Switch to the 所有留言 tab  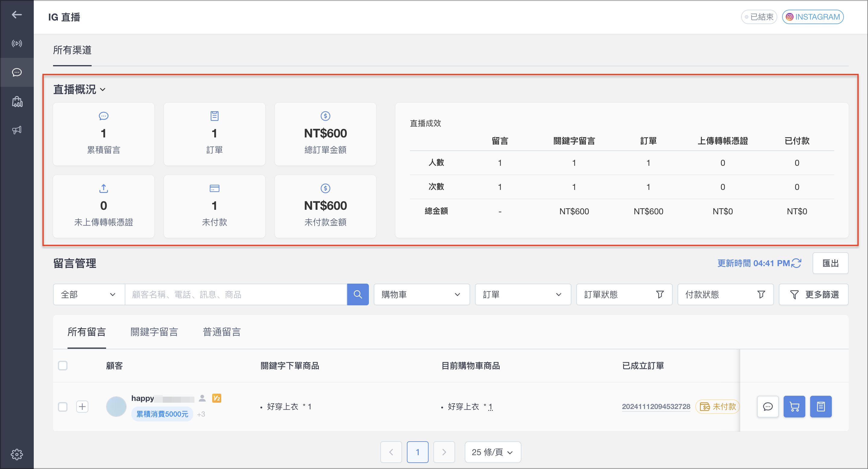pos(86,332)
